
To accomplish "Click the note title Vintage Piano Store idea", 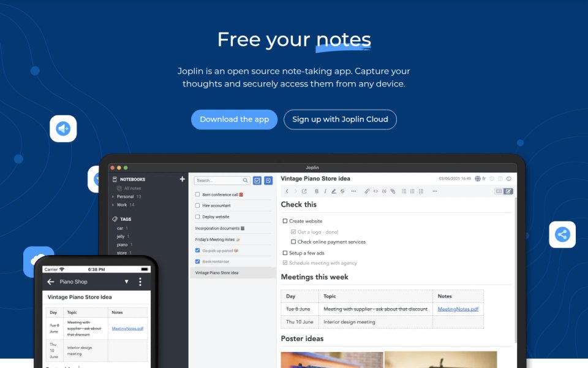I will pyautogui.click(x=315, y=178).
